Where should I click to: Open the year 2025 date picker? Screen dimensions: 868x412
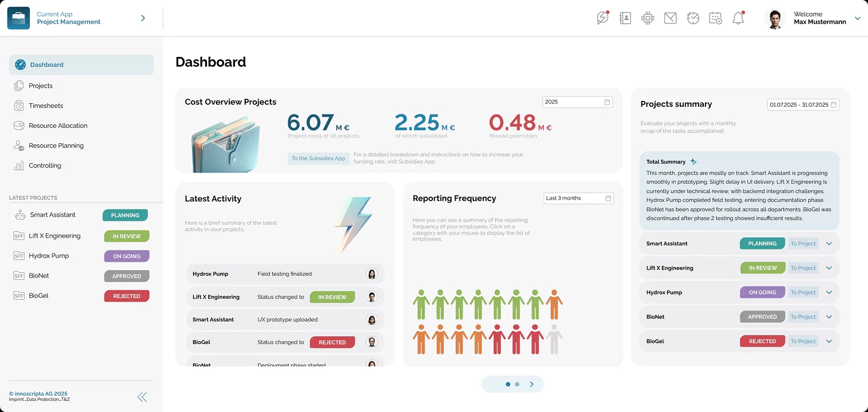click(x=577, y=102)
